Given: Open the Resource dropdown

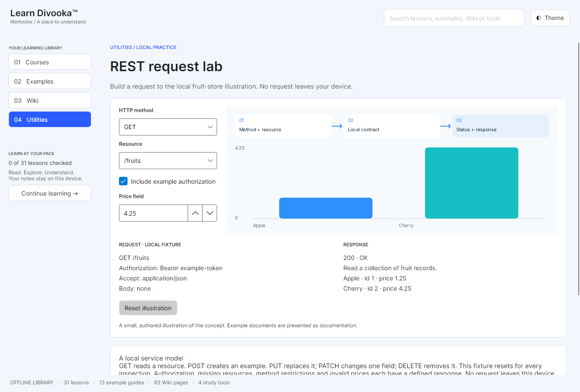Looking at the screenshot, I should (x=168, y=161).
